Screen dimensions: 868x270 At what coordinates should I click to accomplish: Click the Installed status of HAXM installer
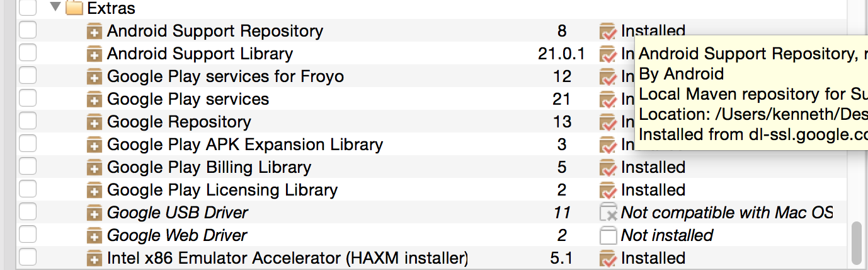click(x=653, y=258)
